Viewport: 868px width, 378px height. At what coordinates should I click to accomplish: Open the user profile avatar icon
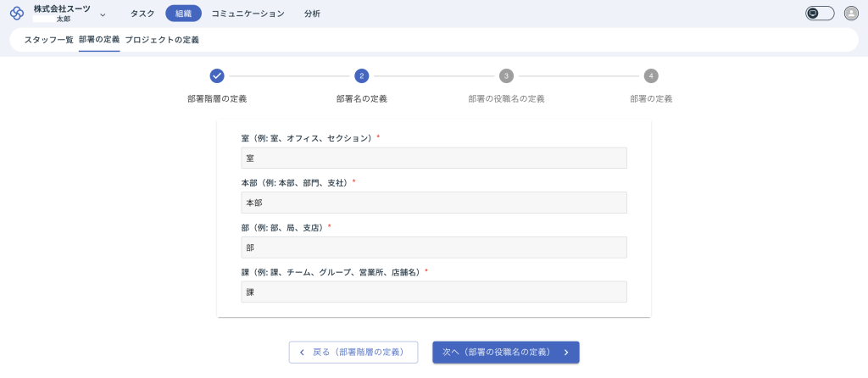click(x=851, y=14)
